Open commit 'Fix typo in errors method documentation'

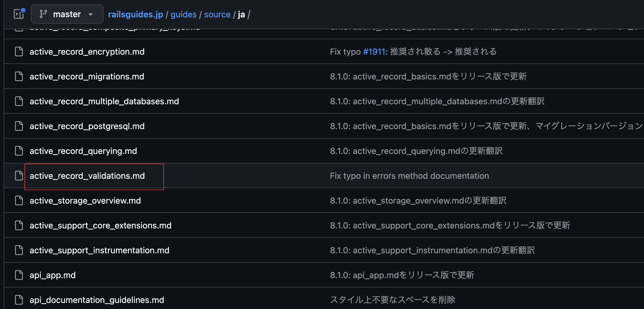(409, 176)
